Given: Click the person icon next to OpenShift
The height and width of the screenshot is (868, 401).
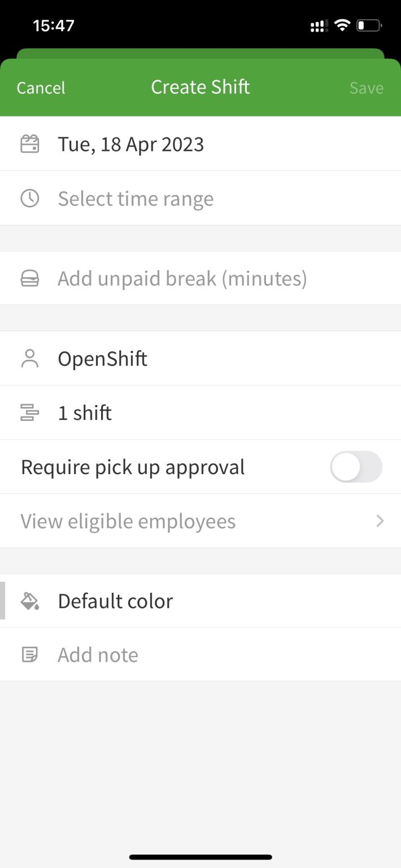Looking at the screenshot, I should [x=29, y=358].
